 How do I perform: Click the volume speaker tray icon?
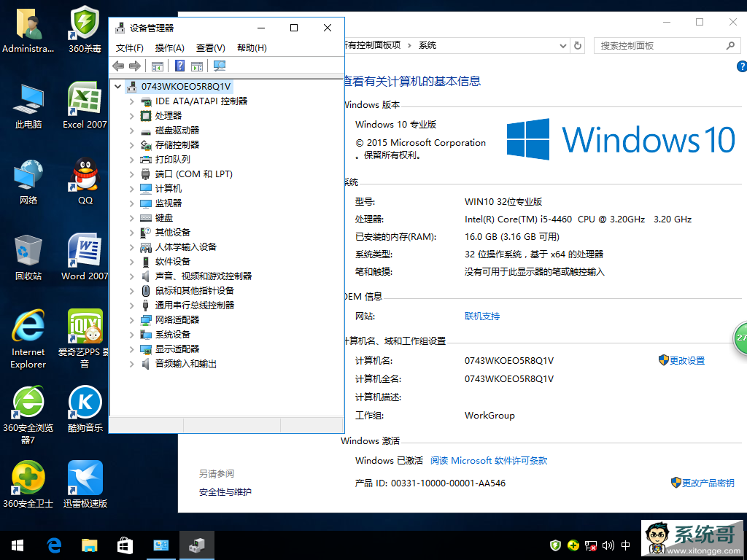pos(608,545)
